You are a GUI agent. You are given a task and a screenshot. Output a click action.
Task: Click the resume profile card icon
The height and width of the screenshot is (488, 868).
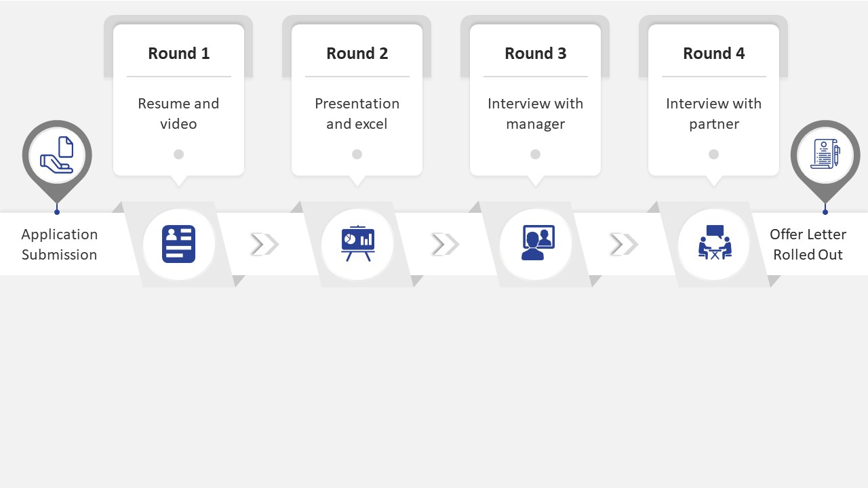point(179,244)
